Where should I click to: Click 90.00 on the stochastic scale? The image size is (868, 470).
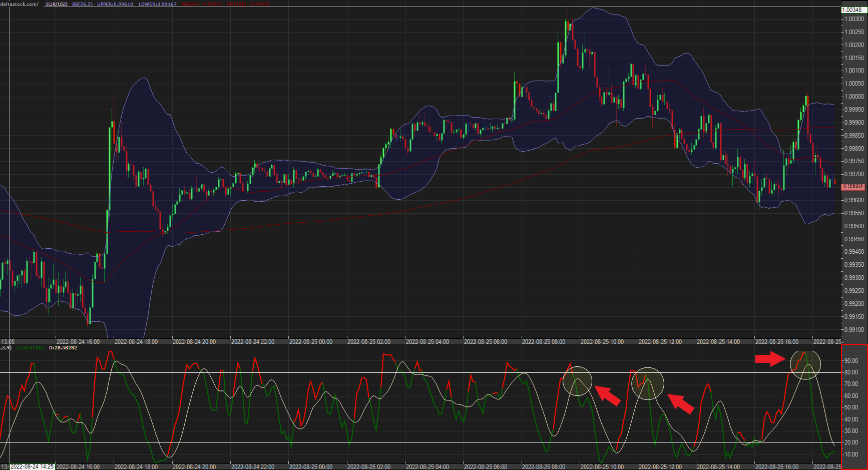pos(851,360)
